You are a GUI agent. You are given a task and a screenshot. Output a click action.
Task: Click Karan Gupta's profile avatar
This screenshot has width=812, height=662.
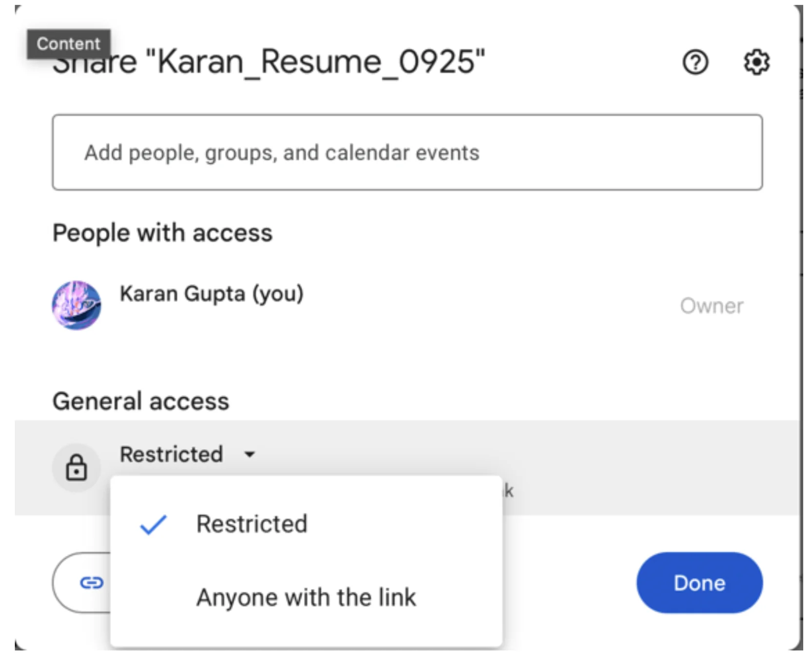[x=77, y=305]
